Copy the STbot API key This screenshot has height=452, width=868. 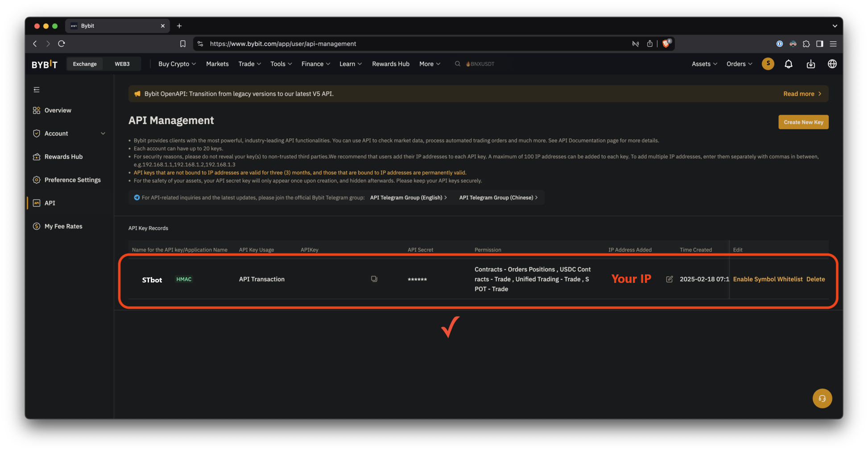(x=374, y=279)
